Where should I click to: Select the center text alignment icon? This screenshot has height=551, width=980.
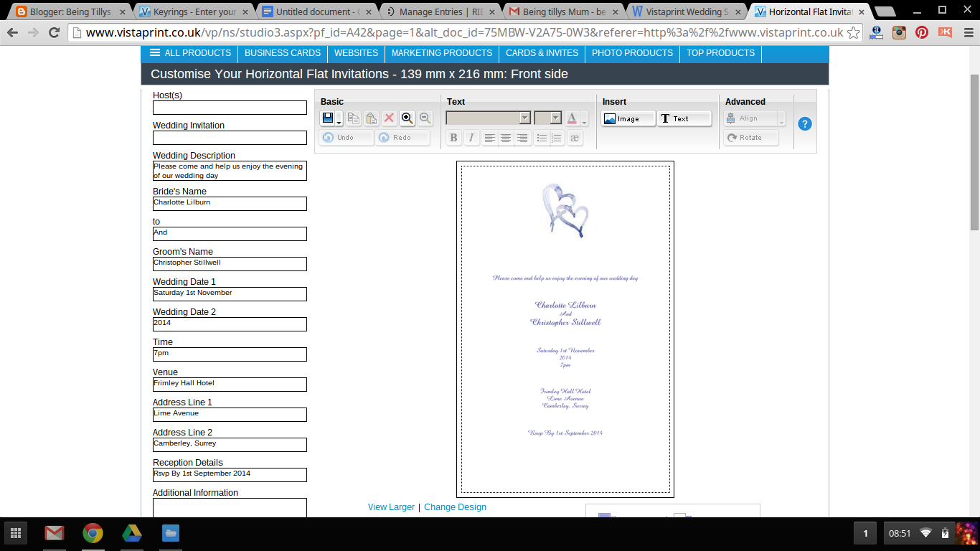point(506,138)
